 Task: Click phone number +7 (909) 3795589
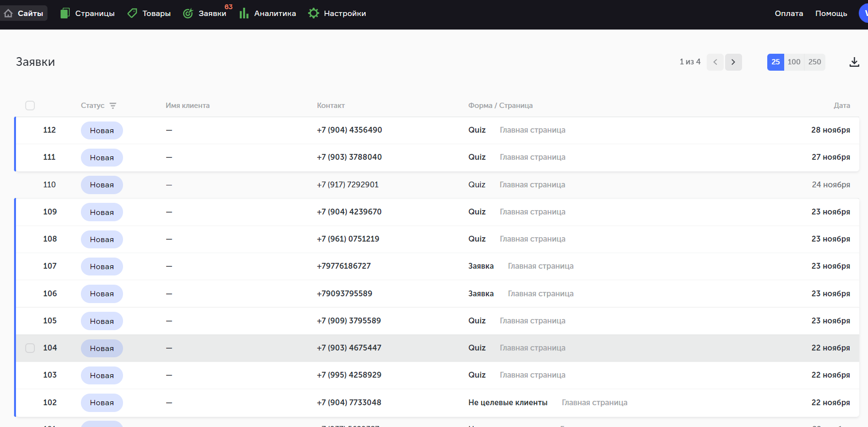pyautogui.click(x=349, y=320)
